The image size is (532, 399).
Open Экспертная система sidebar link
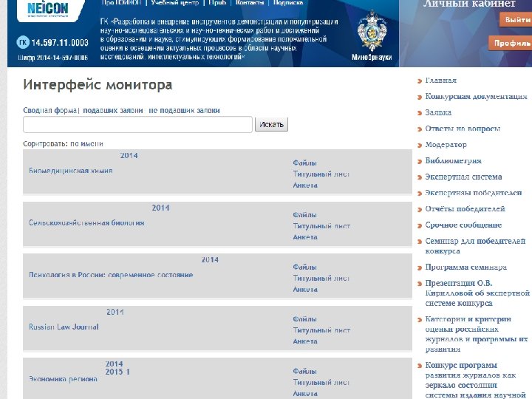click(x=463, y=177)
